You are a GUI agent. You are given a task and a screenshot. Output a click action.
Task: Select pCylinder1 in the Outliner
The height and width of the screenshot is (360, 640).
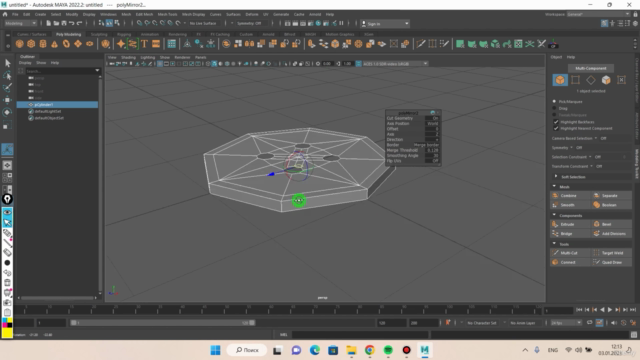57,104
